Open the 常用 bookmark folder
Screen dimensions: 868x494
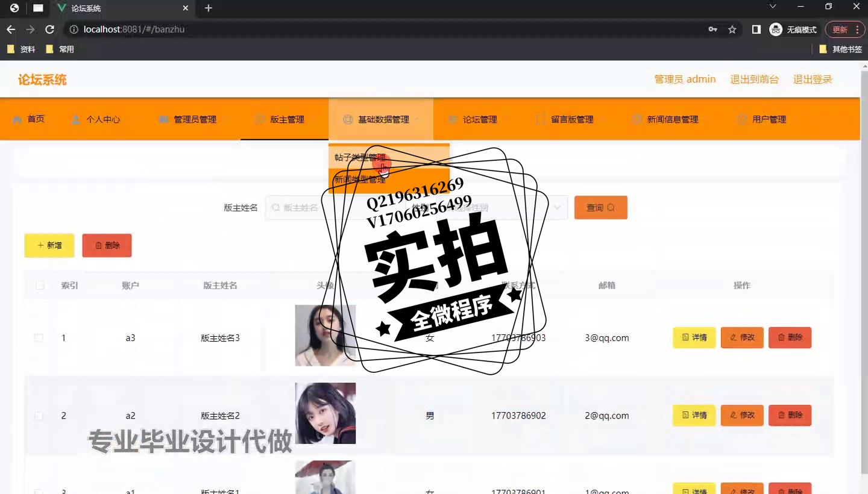point(60,49)
